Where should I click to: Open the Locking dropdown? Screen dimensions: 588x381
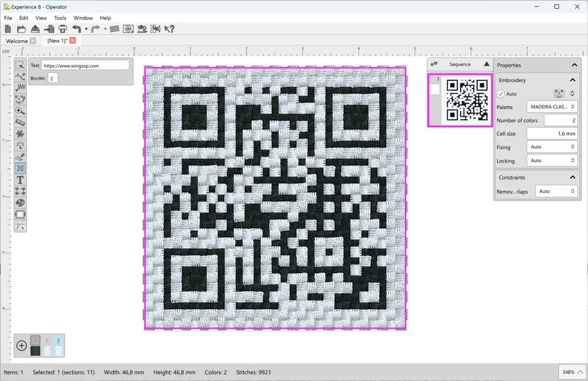(x=552, y=161)
